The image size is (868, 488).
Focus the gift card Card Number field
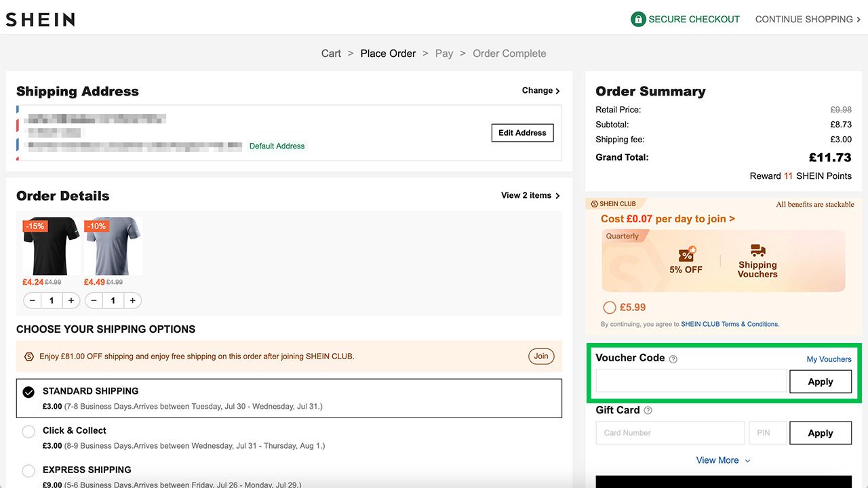(670, 433)
